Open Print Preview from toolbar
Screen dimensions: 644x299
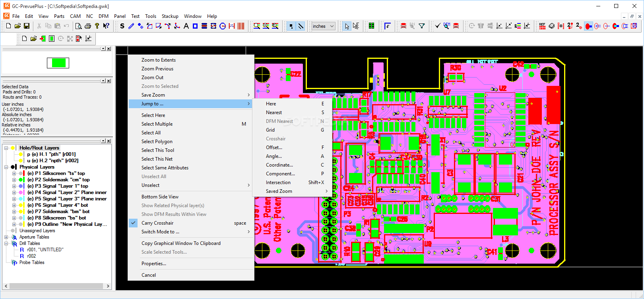pos(79,26)
